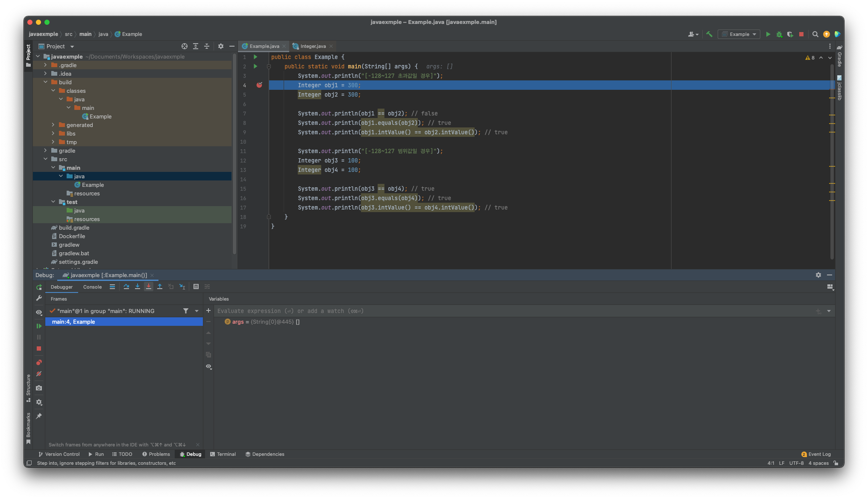Click run gutter arrow on line 1
The image size is (868, 499).
(x=255, y=57)
